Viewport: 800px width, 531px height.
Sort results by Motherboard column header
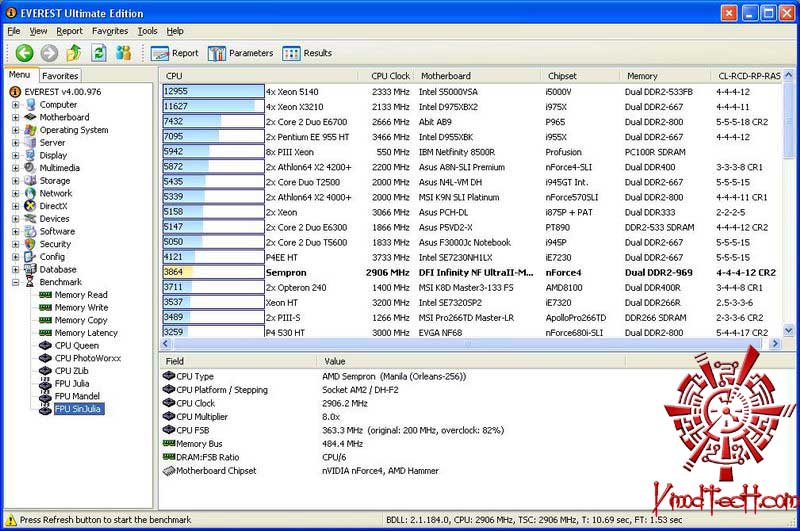[x=477, y=76]
